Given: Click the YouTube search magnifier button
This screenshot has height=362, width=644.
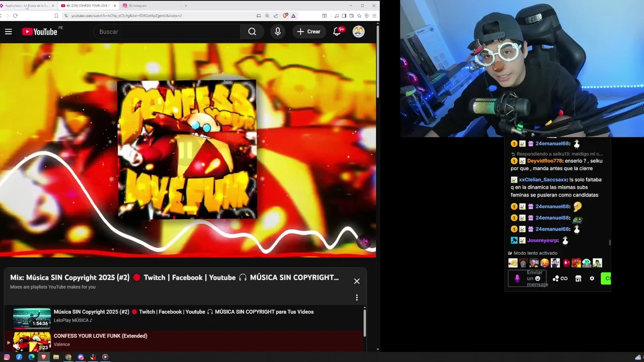Looking at the screenshot, I should click(252, 32).
